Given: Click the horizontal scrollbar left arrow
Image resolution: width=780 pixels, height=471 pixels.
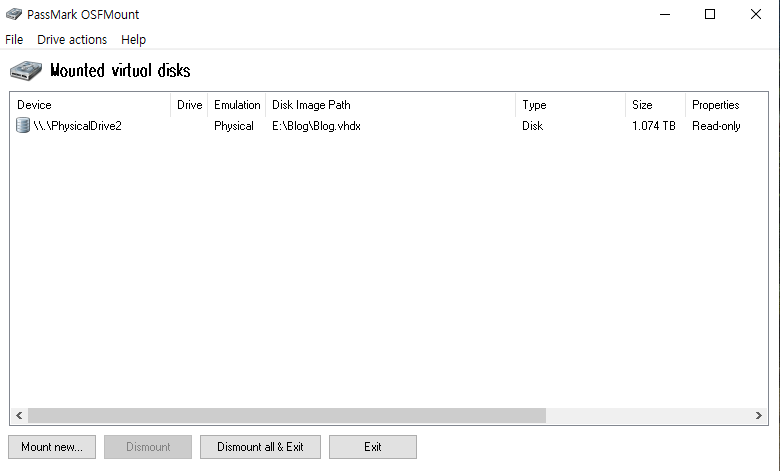Looking at the screenshot, I should [19, 415].
